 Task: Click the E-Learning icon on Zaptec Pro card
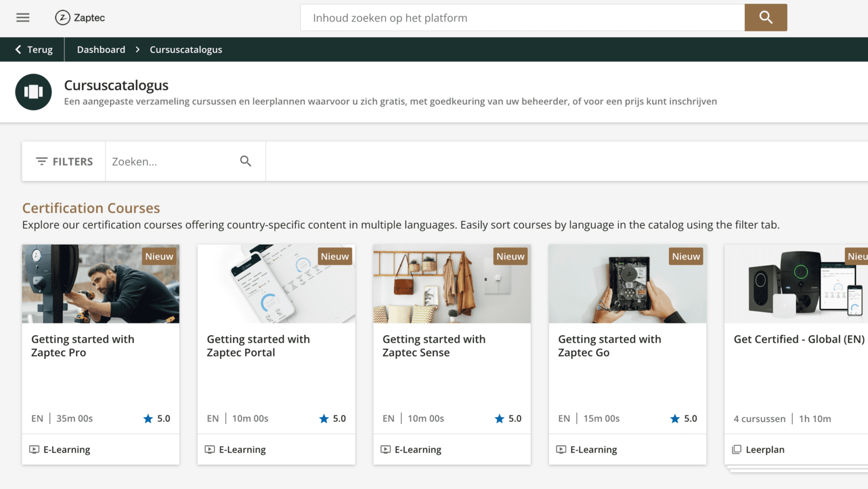click(34, 449)
